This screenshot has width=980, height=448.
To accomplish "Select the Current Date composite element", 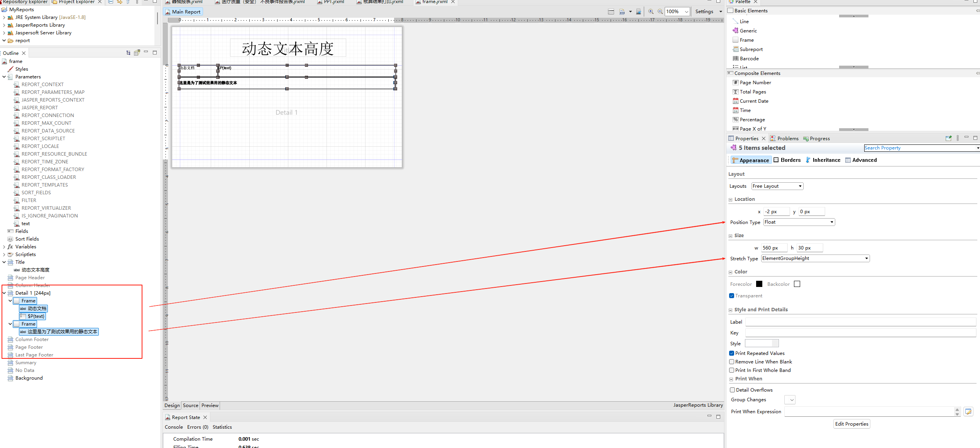I will (x=753, y=101).
